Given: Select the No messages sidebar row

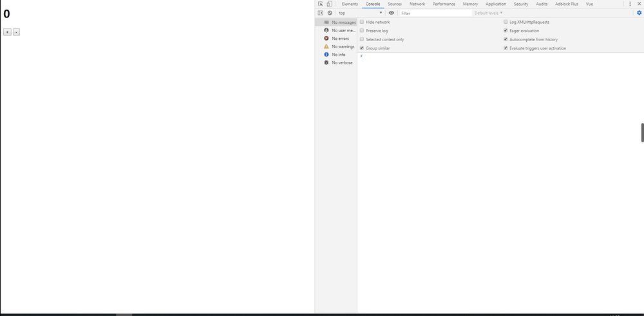Looking at the screenshot, I should click(336, 22).
